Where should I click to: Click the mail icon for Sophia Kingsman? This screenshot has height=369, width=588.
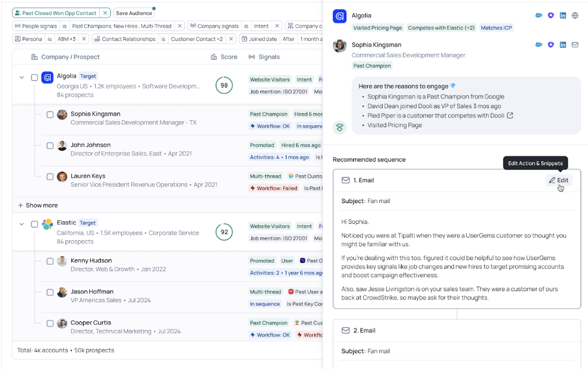point(575,45)
